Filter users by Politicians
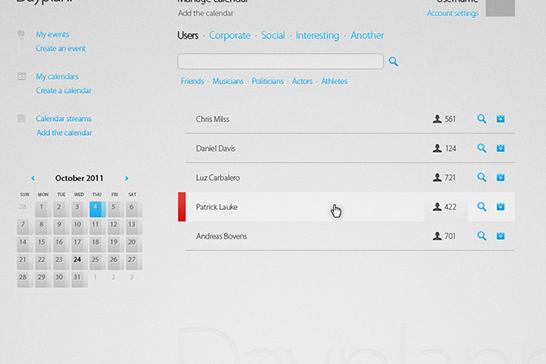 point(267,81)
